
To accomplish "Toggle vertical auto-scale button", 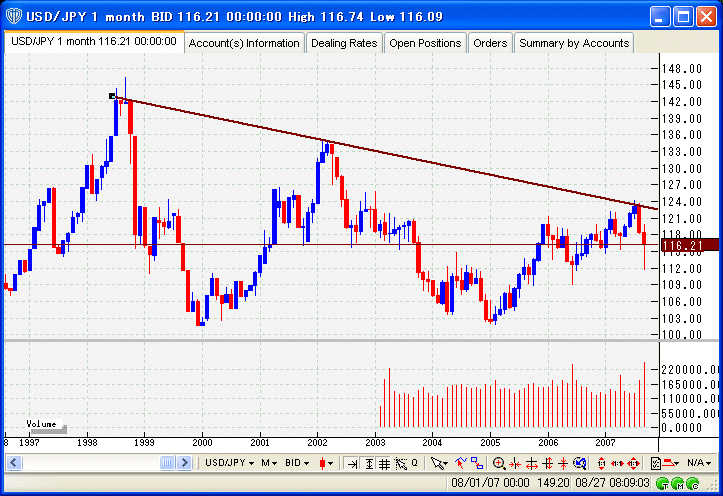I will pos(369,463).
